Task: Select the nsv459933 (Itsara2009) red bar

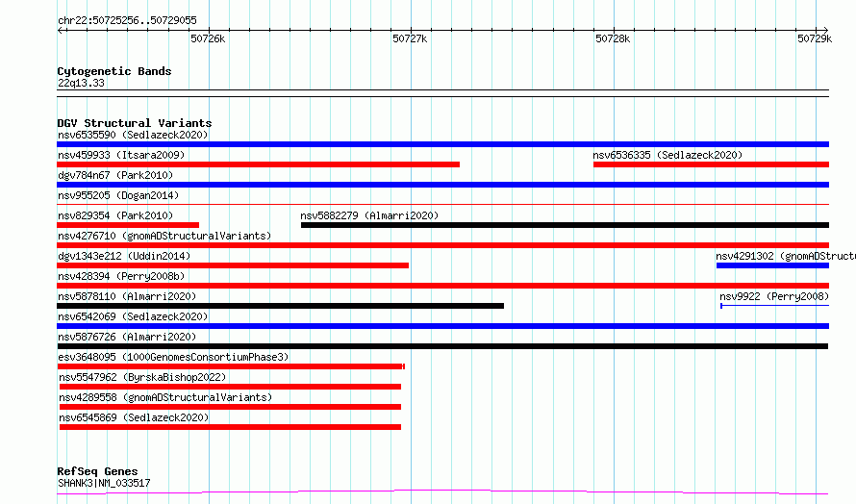Action: (x=258, y=164)
